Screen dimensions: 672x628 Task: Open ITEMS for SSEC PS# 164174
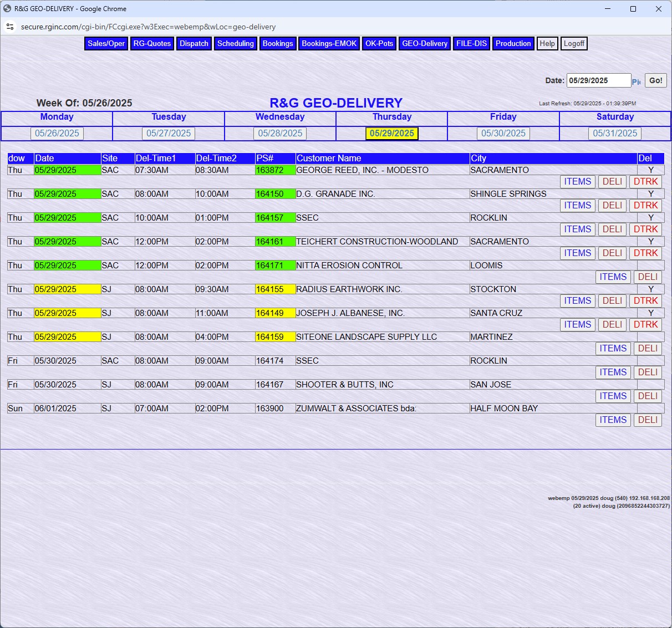pyautogui.click(x=613, y=372)
